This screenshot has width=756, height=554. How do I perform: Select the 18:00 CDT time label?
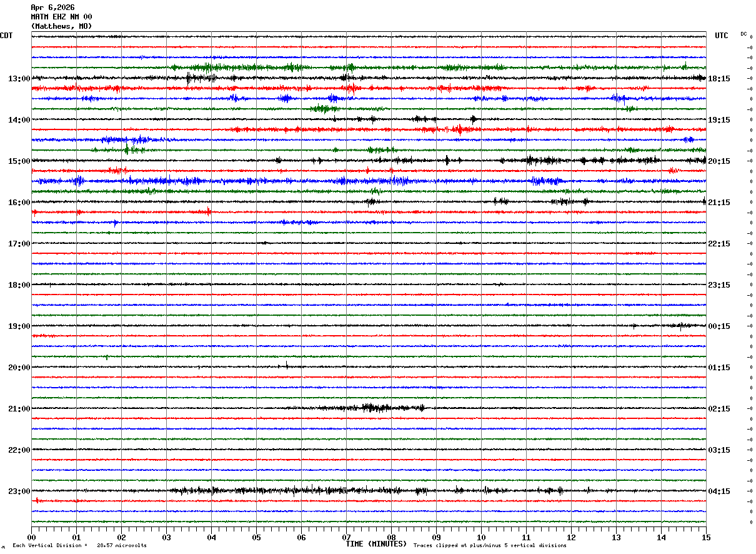tap(19, 285)
